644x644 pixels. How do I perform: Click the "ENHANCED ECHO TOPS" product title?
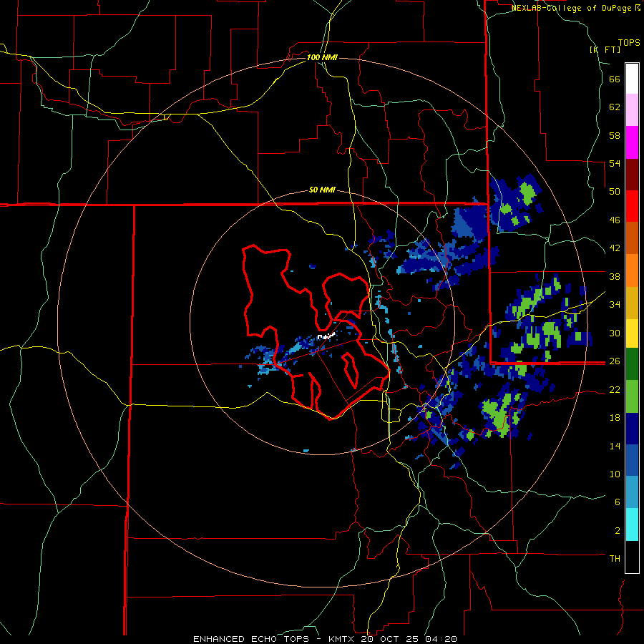251,639
